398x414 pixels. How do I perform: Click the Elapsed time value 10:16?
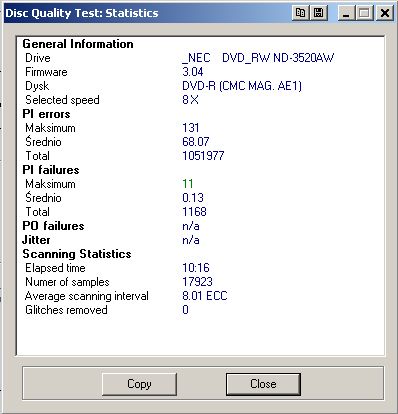196,268
